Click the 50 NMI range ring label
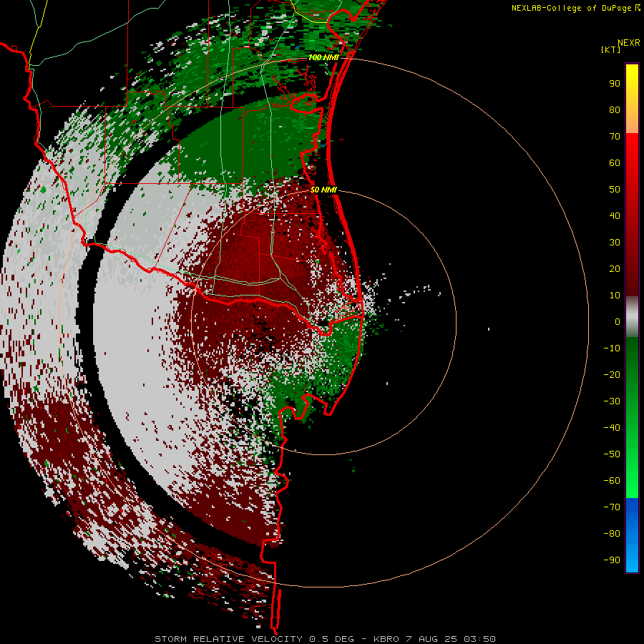 [323, 190]
